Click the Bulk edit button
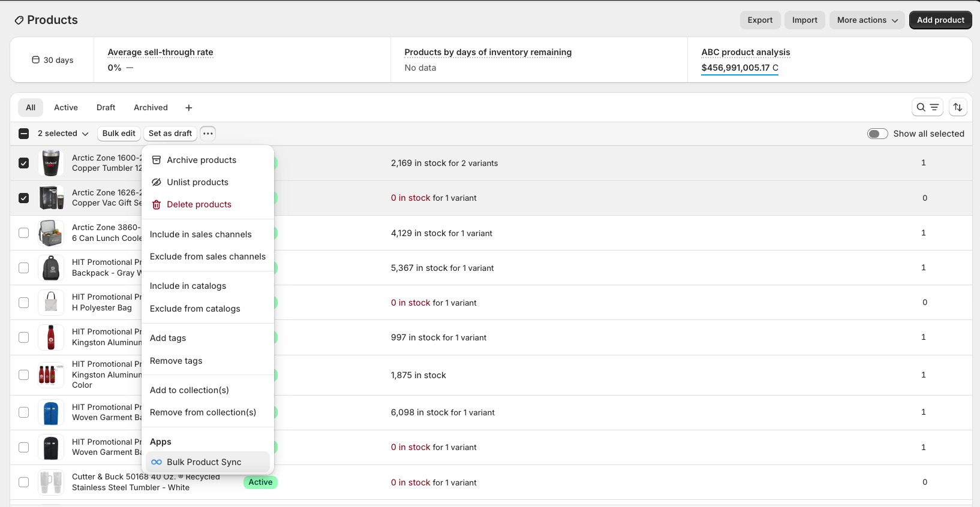This screenshot has width=980, height=507. pyautogui.click(x=119, y=134)
